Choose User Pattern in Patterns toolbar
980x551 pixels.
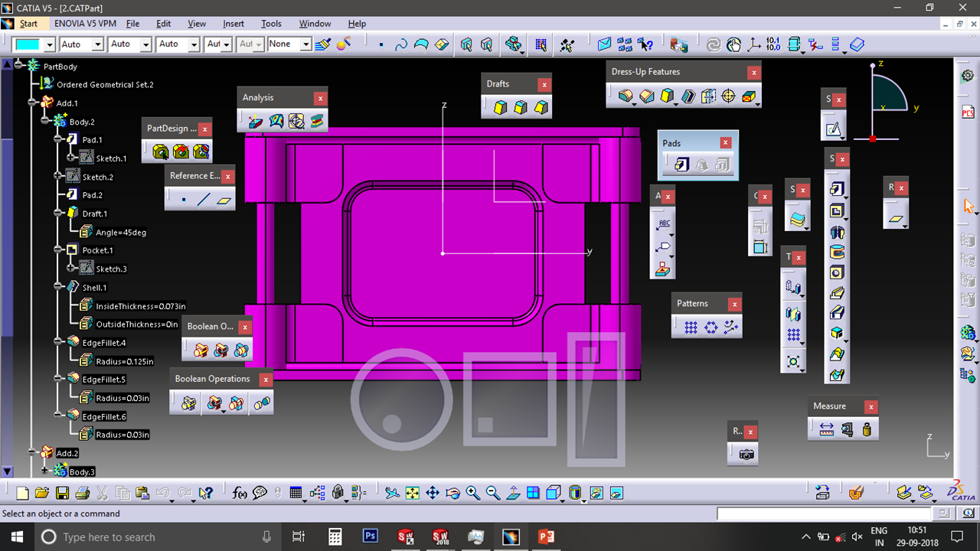[x=730, y=328]
